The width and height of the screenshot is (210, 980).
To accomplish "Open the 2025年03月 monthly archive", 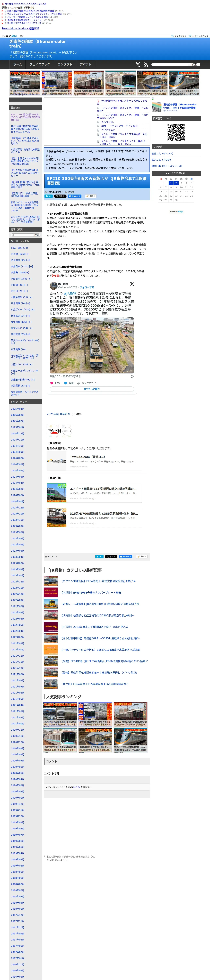I will click(x=17, y=415).
